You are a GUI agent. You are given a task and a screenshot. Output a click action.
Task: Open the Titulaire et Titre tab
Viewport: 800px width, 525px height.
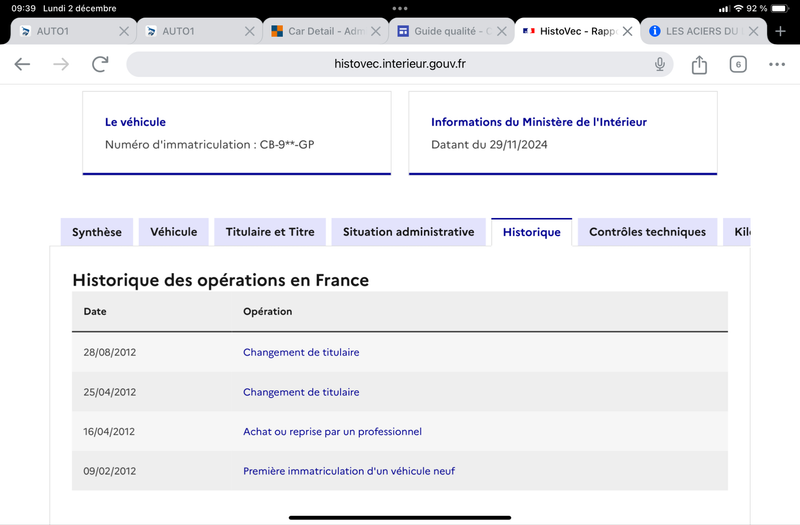[x=270, y=232]
